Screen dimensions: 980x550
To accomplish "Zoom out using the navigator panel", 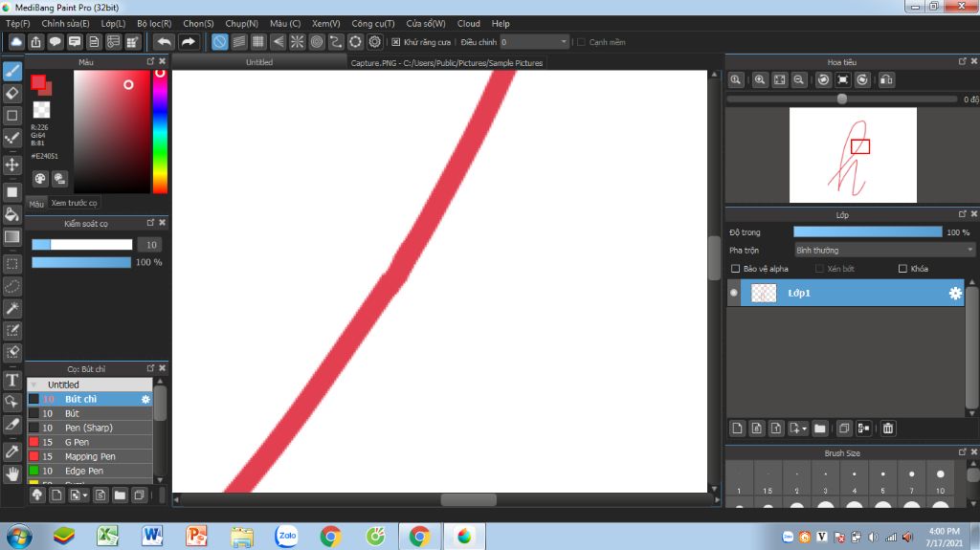I will [799, 80].
